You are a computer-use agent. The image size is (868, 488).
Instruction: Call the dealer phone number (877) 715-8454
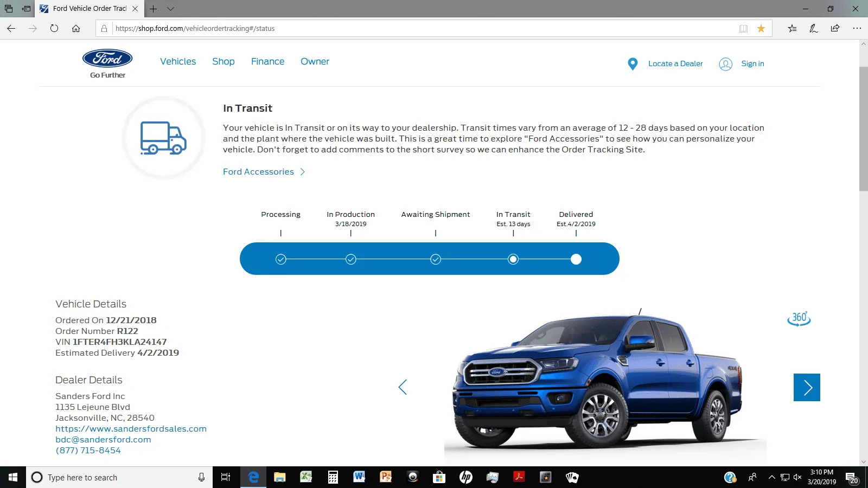coord(88,451)
